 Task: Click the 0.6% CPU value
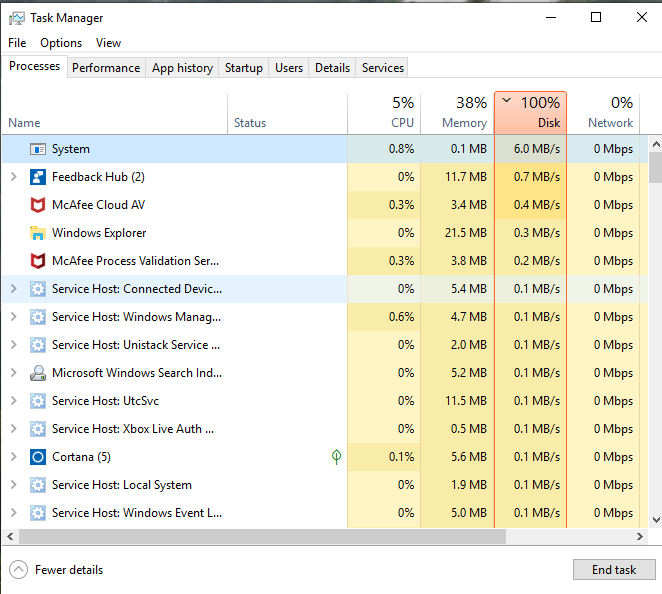[402, 317]
